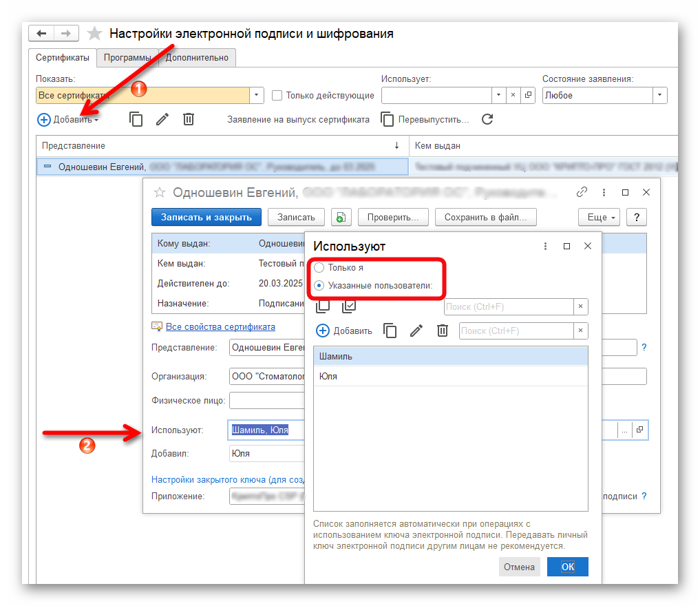This screenshot has width=700, height=606.
Task: Click the green add-file icon near Записать
Action: [341, 217]
